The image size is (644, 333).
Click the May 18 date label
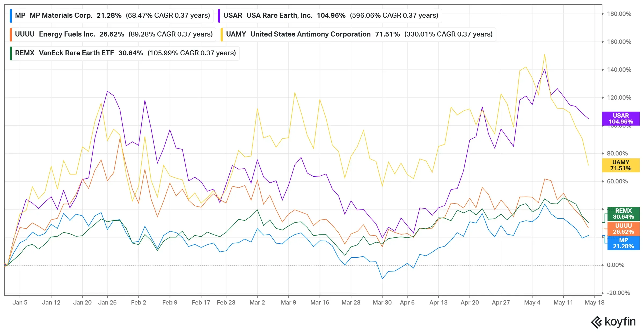point(595,303)
